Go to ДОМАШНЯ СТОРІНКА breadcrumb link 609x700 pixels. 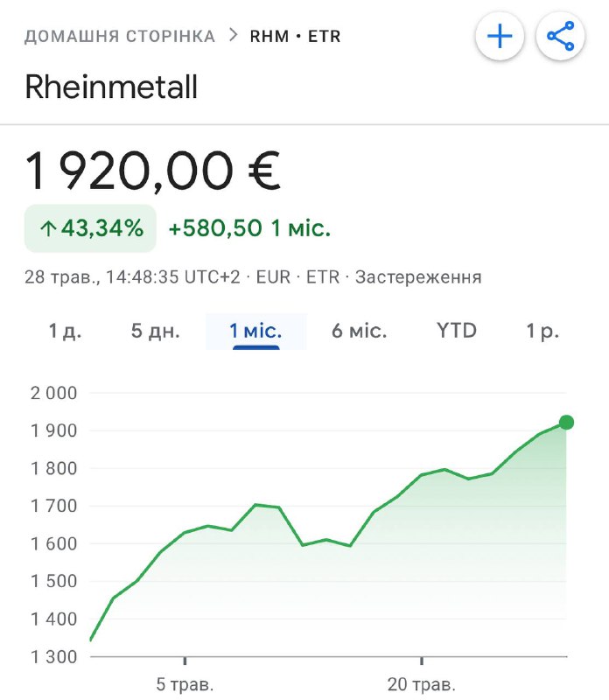point(120,36)
